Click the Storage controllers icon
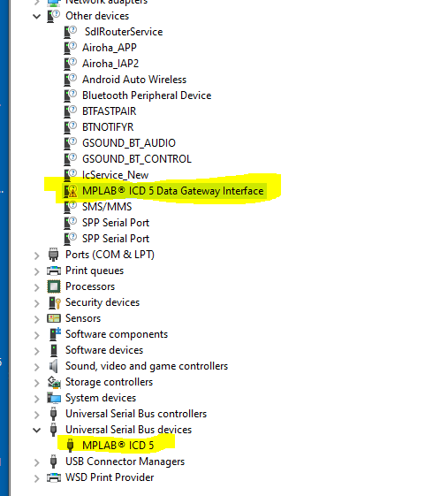 [54, 382]
